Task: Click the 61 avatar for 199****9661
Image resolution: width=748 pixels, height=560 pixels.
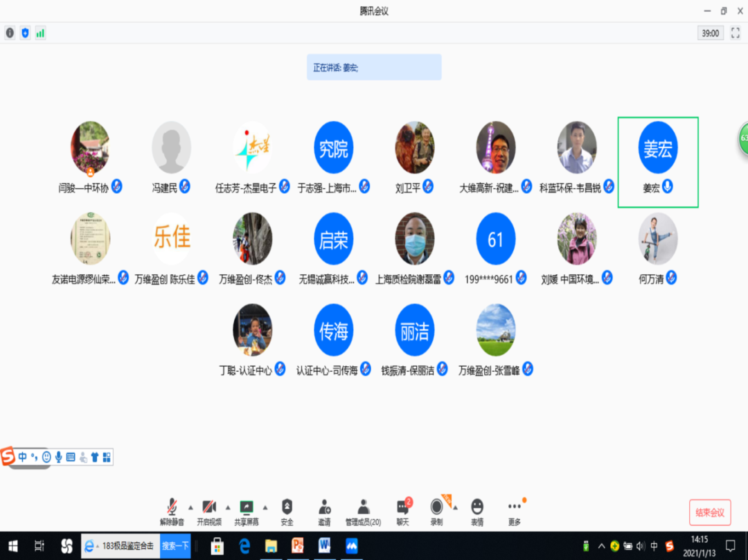Action: click(x=496, y=238)
